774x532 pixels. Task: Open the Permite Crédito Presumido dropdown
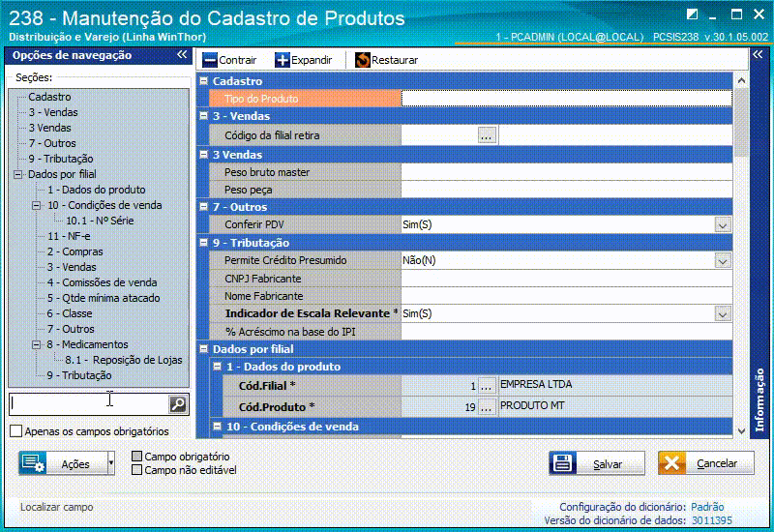coord(723,260)
